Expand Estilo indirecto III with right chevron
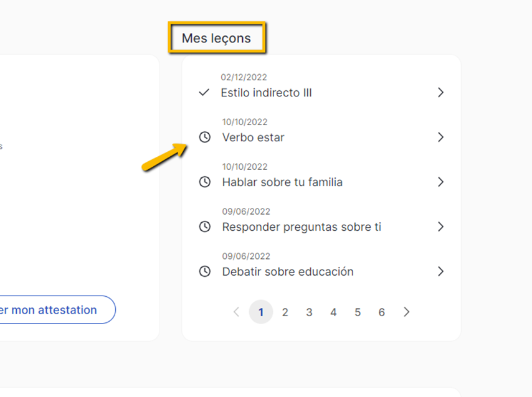 pyautogui.click(x=440, y=93)
